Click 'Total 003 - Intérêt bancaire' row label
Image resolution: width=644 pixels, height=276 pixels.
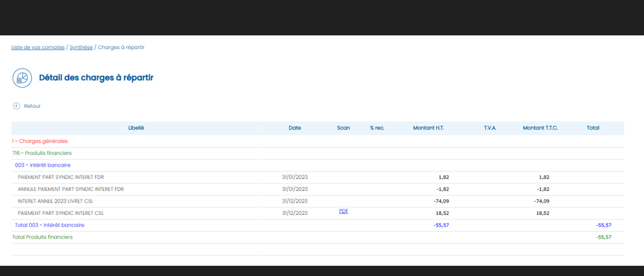pos(50,225)
